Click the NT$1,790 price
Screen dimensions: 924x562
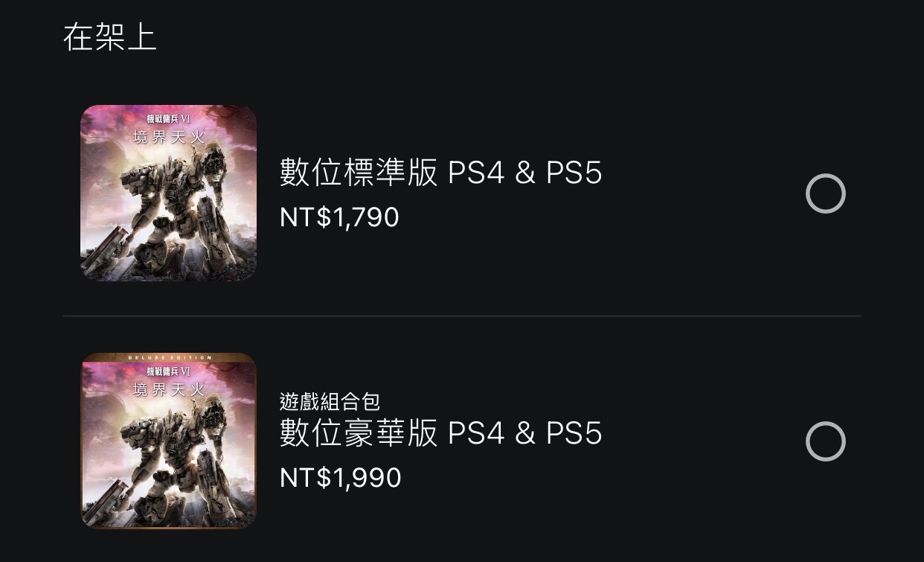click(339, 217)
